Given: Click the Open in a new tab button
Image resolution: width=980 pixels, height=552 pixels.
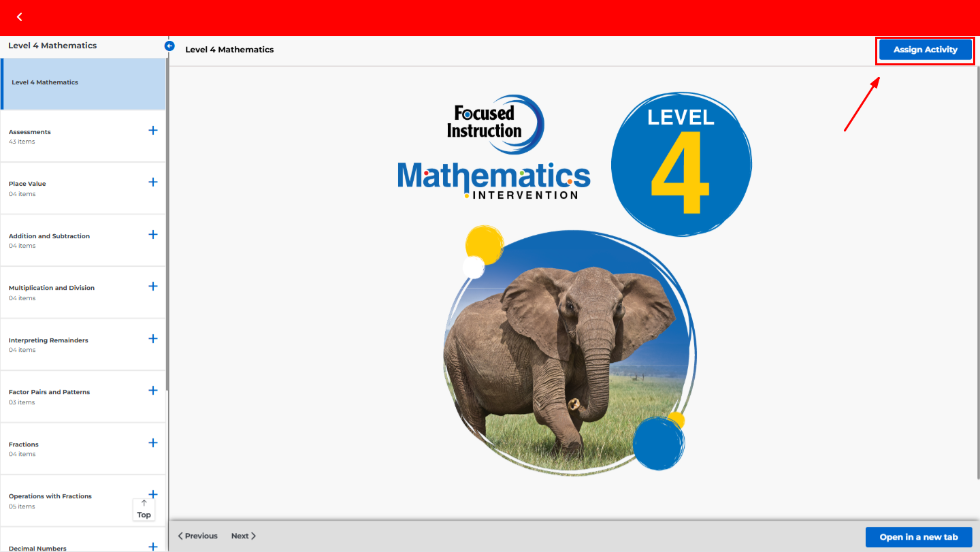Looking at the screenshot, I should (918, 537).
